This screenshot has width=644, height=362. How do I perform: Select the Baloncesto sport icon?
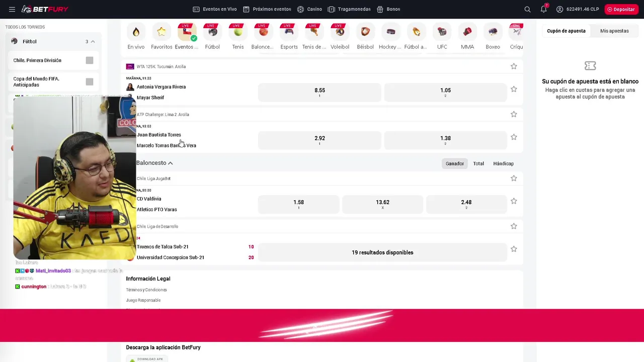click(x=263, y=32)
